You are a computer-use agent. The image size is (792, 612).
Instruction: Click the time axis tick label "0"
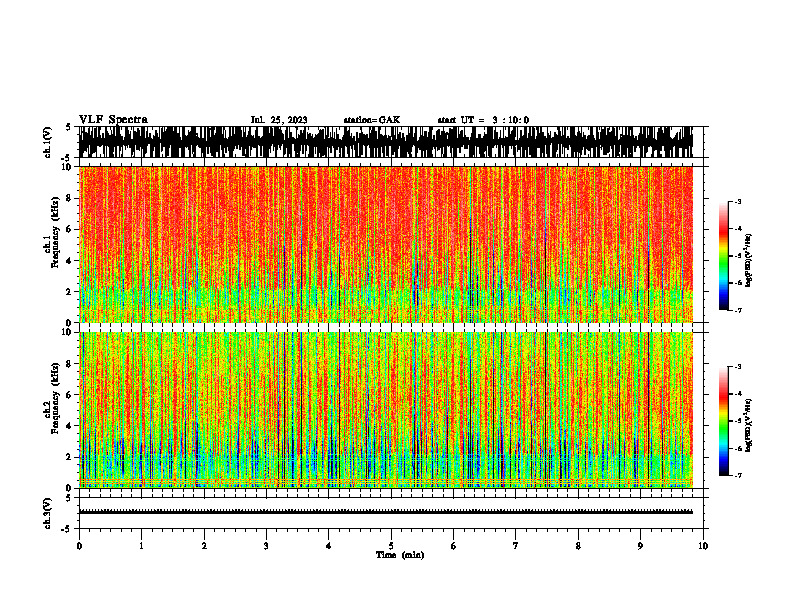pos(79,546)
